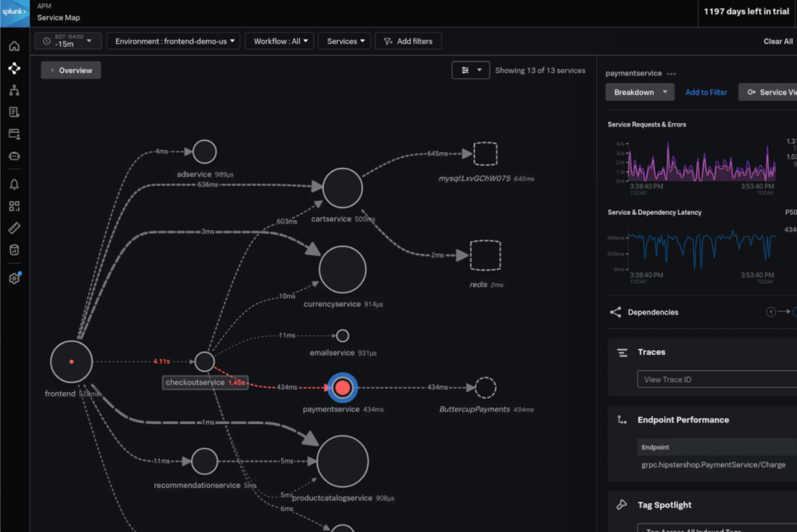Image resolution: width=797 pixels, height=532 pixels.
Task: Click the Service & Dependency Latency chart
Action: (701, 249)
